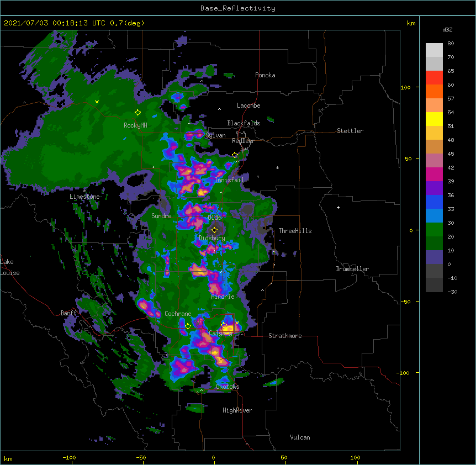Click the Didsbury town label

tap(212, 238)
